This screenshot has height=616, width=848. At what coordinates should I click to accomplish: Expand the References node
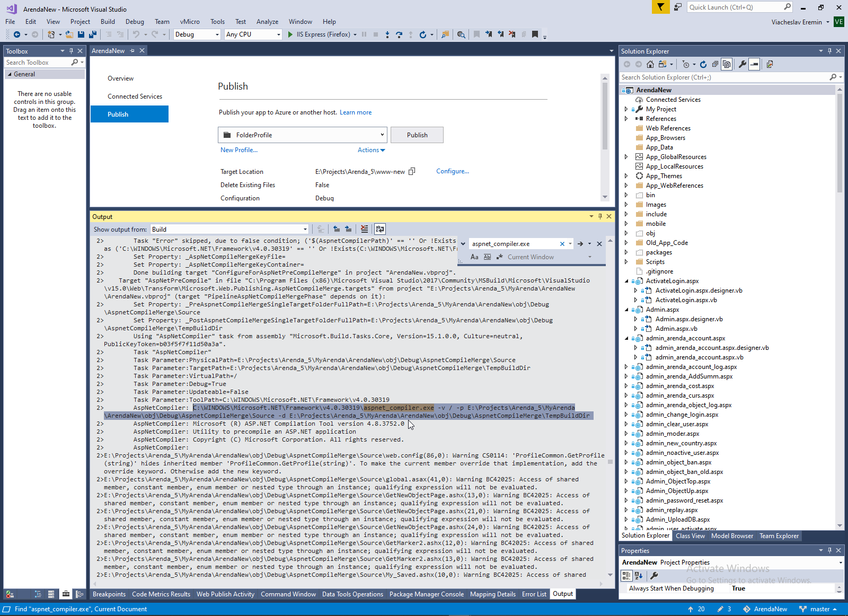click(626, 119)
